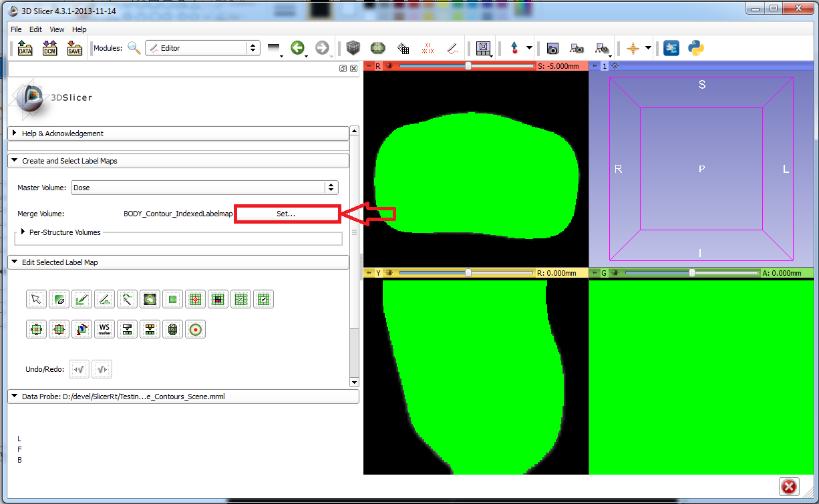Open the Python interactor icon
The image size is (819, 504).
(x=695, y=48)
